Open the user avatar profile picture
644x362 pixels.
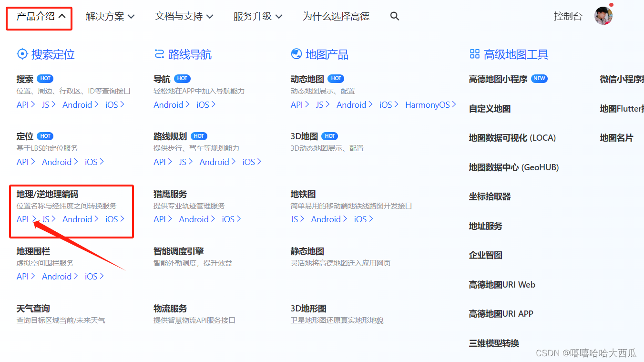coord(603,16)
